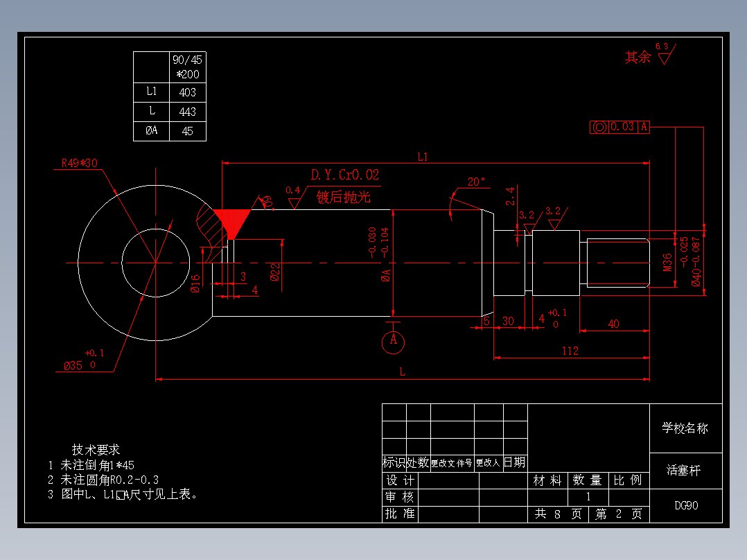The width and height of the screenshot is (747, 560).
Task: Select the '标识' revision column header
Action: (394, 462)
